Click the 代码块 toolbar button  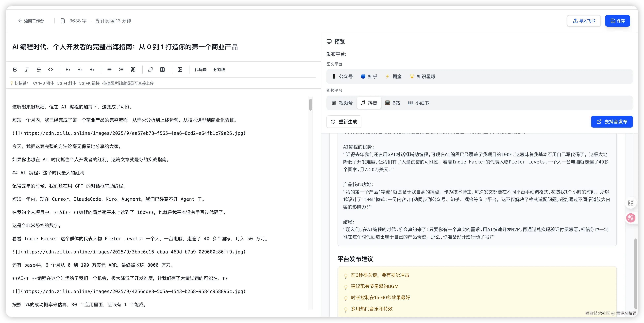(x=201, y=70)
